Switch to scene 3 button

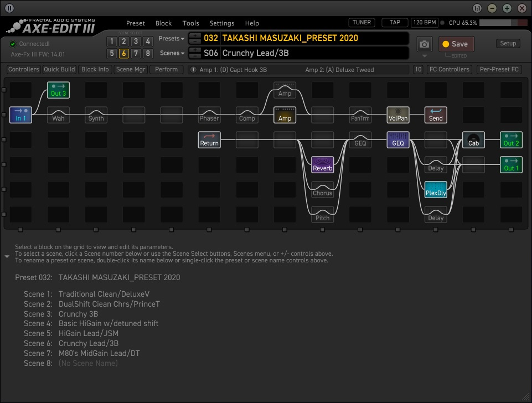coord(136,42)
